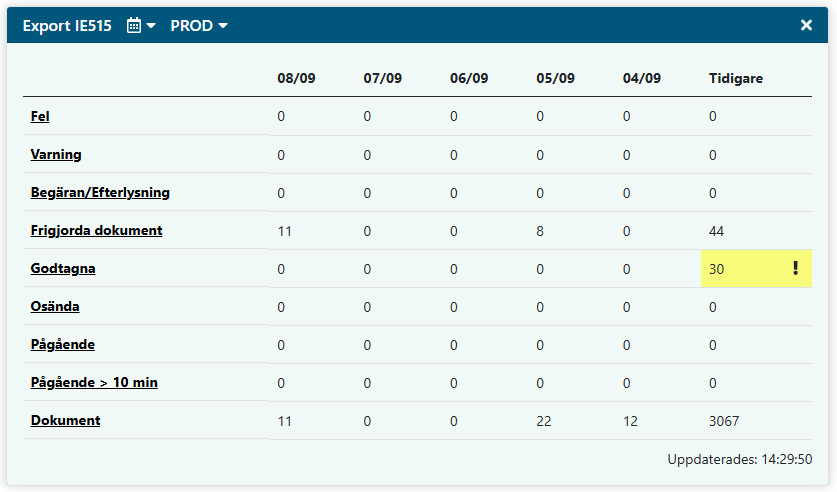Click Frigjorda dokument value 11 for 08/09
The width and height of the screenshot is (837, 492).
coord(284,231)
